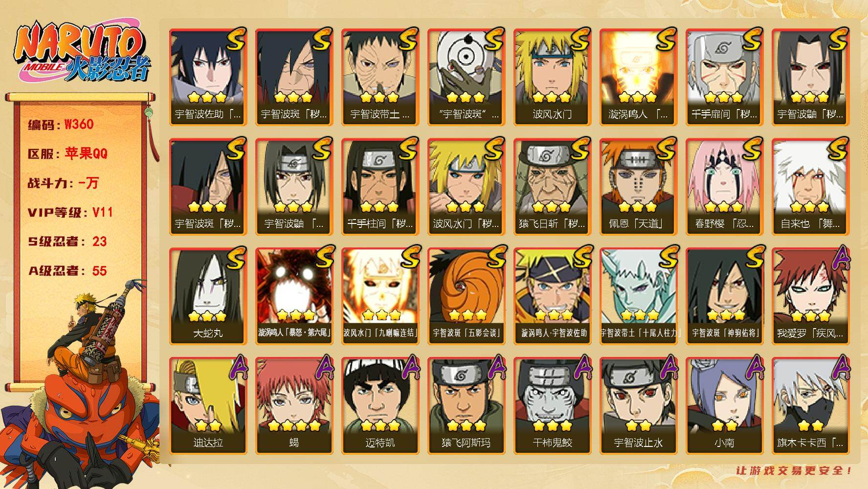This screenshot has height=489, width=868.
Task: Click the Naruto Mobile 火影忍者 logo
Action: pyautogui.click(x=81, y=53)
